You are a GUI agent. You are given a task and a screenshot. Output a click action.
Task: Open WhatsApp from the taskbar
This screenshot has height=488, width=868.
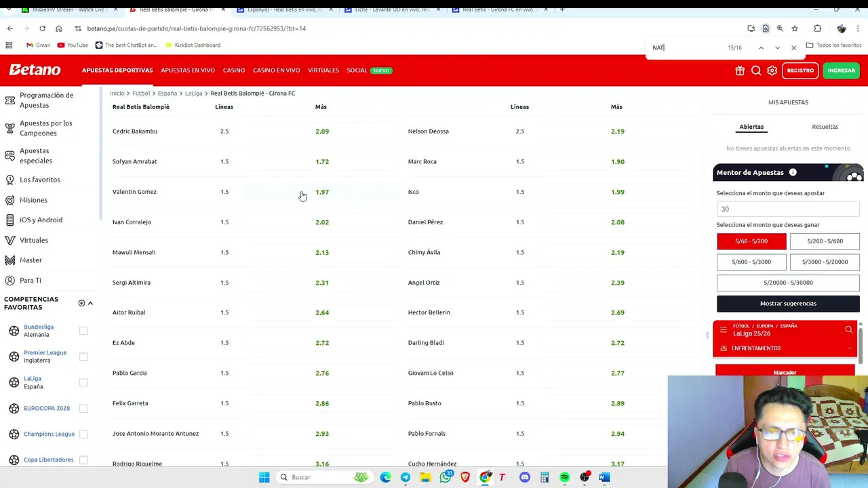tap(445, 477)
